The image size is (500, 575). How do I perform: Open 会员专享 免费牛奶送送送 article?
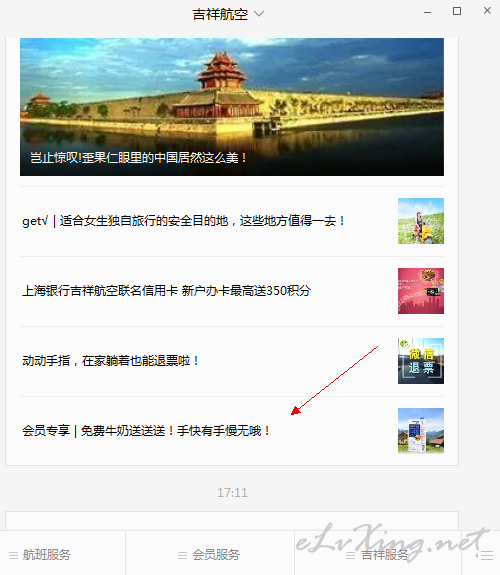(146, 431)
